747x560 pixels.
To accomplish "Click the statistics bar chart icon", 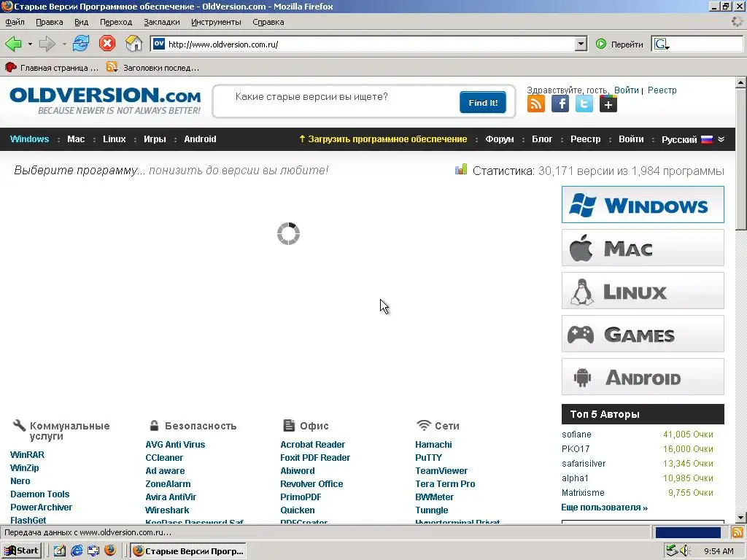I will click(461, 169).
